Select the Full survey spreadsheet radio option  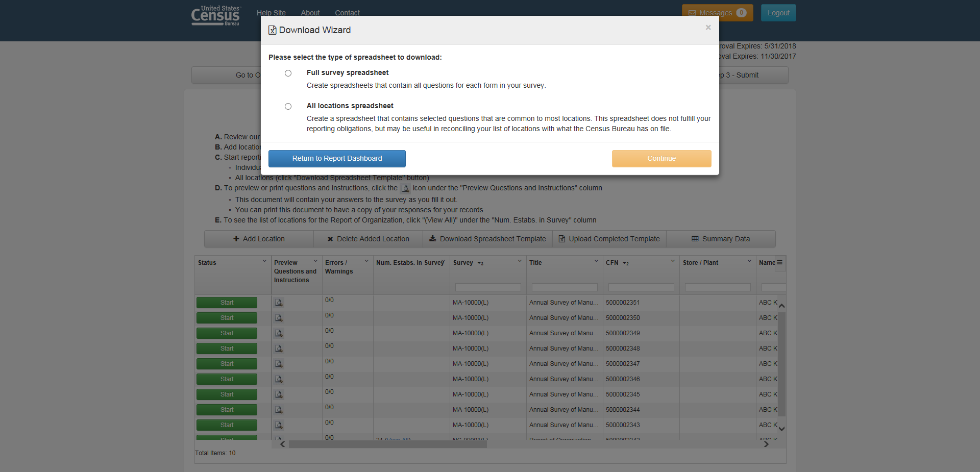click(288, 73)
